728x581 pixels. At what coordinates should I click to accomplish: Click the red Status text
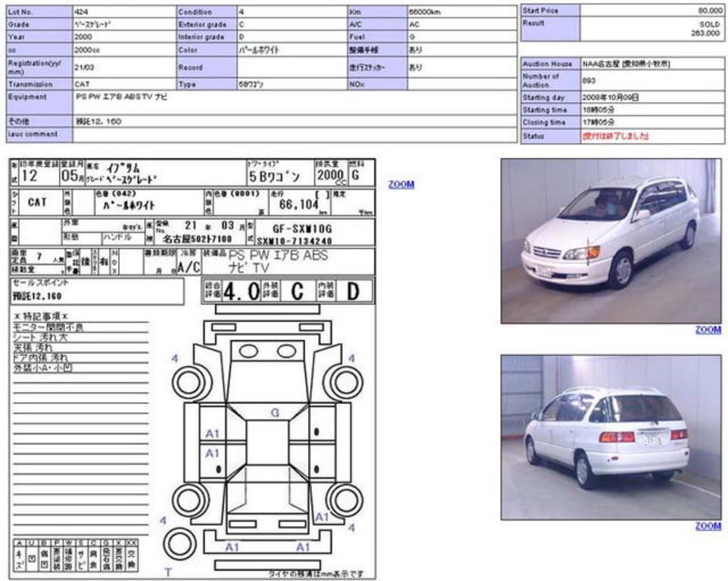[x=616, y=136]
